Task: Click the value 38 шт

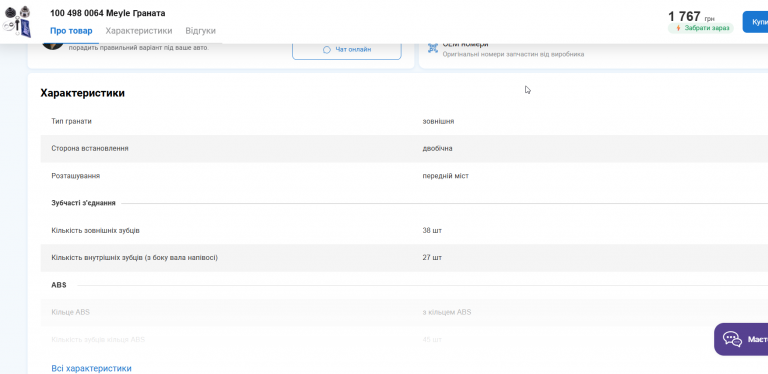Action: (x=432, y=230)
